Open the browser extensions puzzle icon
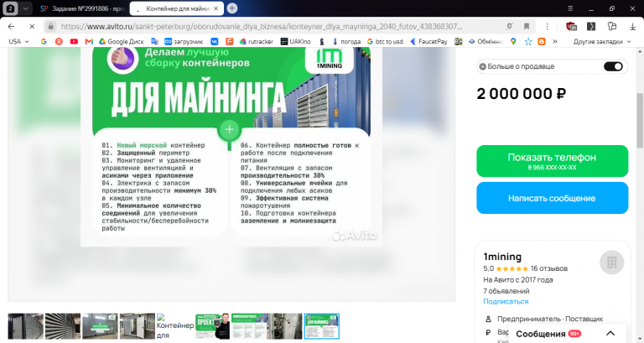The height and width of the screenshot is (343, 644). (612, 26)
